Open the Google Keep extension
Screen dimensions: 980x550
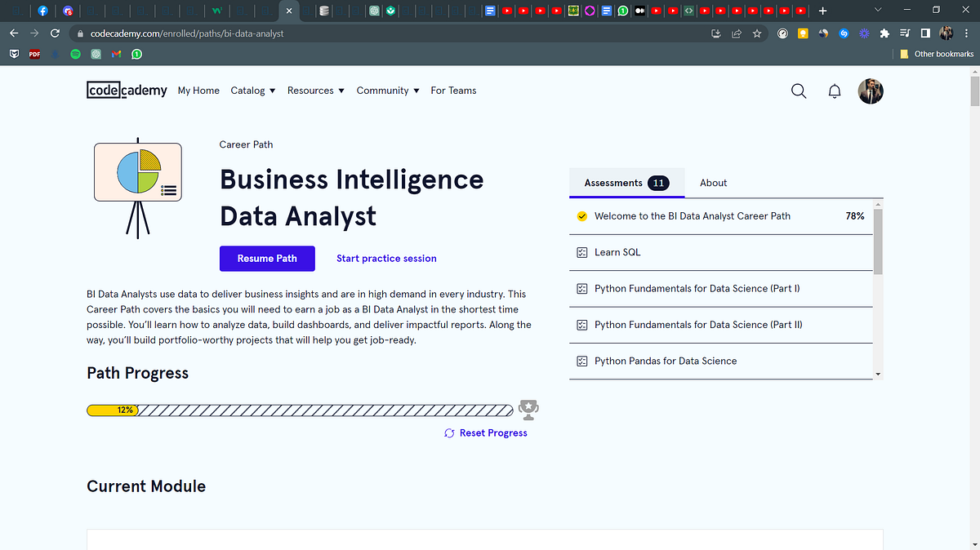click(x=803, y=33)
